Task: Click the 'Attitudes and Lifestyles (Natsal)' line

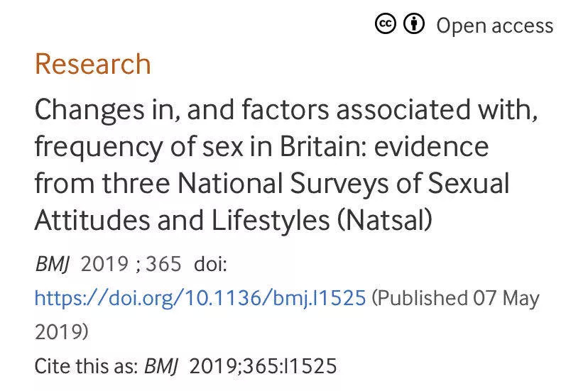Action: 233,220
